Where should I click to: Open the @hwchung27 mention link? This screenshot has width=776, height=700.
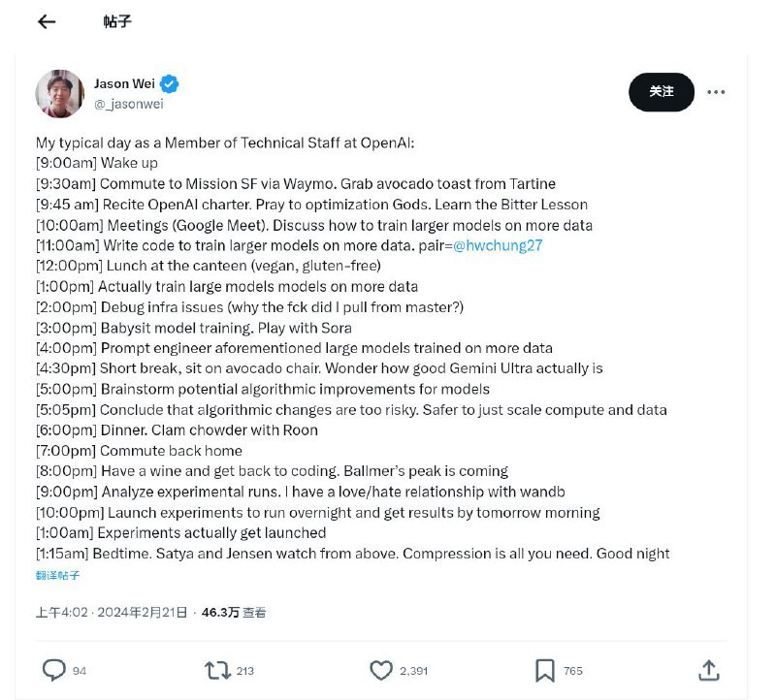[499, 246]
